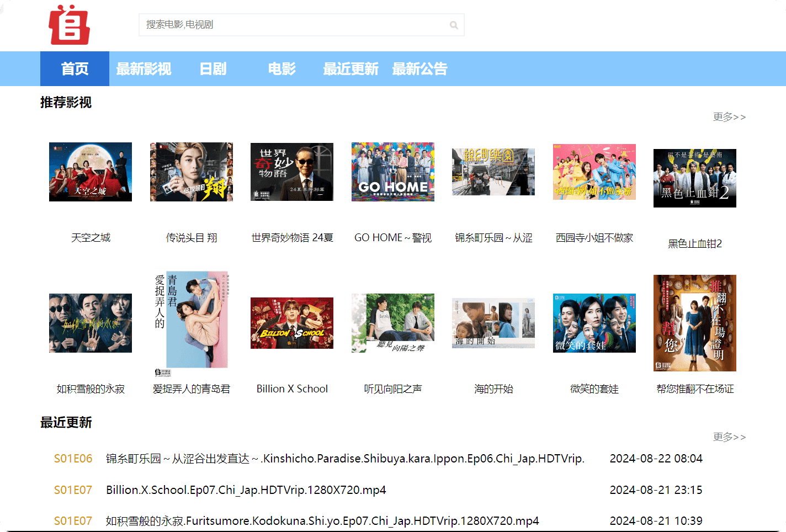Click the 最近更新 section heading
This screenshot has width=786, height=532.
(x=66, y=423)
